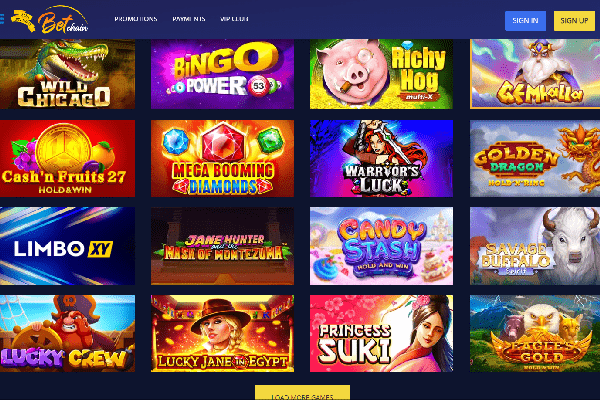Load more games button
600x400 pixels.
pyautogui.click(x=302, y=393)
